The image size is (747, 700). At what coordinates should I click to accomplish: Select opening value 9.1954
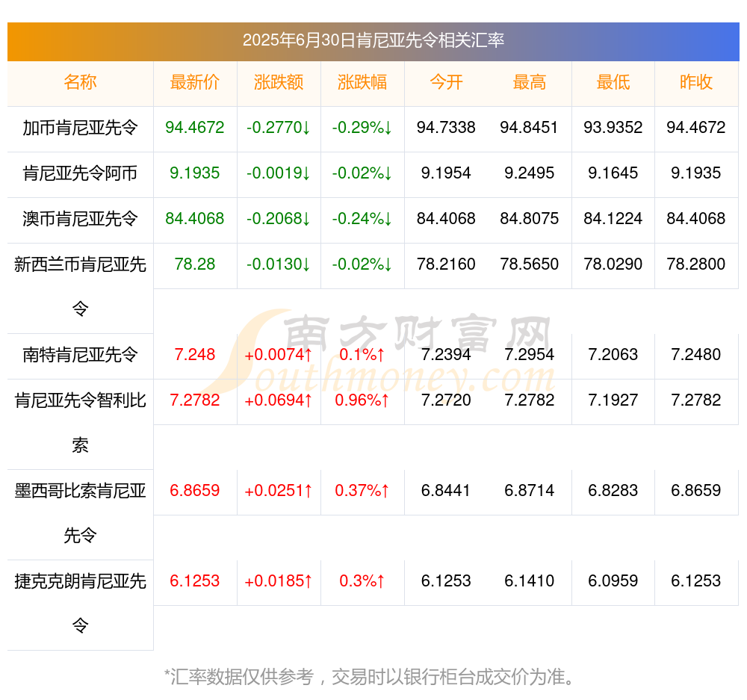point(446,173)
